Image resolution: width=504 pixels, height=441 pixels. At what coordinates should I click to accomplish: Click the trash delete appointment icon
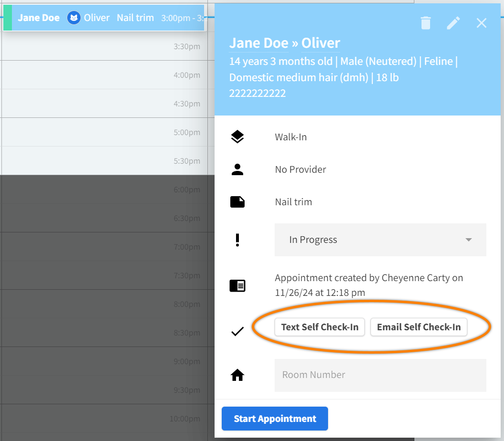[x=426, y=23]
